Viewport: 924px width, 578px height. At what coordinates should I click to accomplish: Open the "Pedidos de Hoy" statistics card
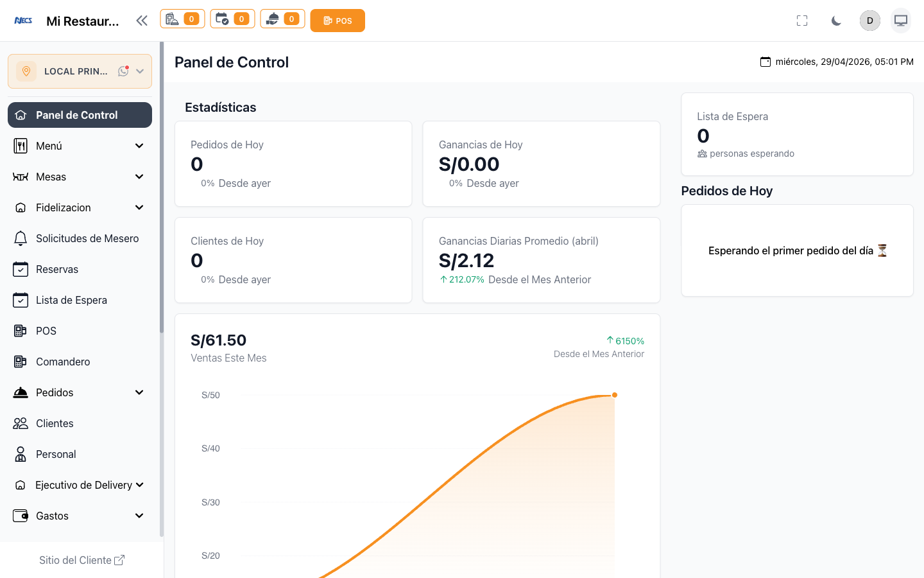pos(293,164)
